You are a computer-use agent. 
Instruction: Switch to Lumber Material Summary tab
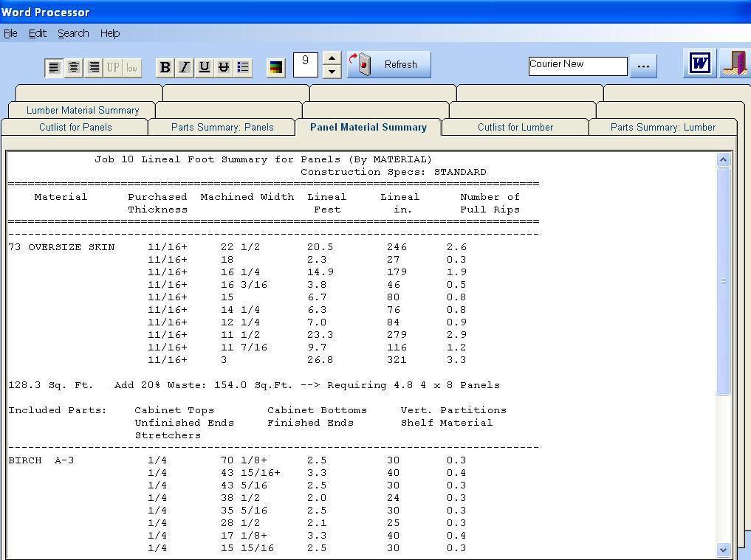(83, 110)
